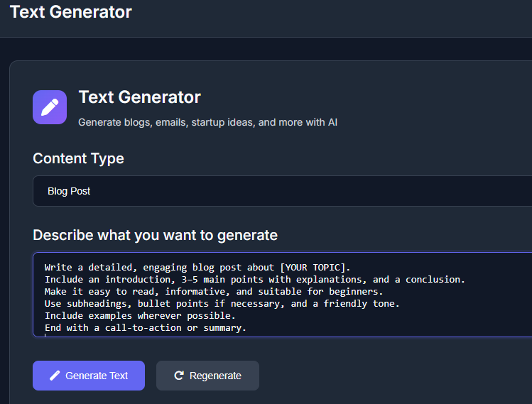This screenshot has height=404, width=532.
Task: Click the 'Describe what you want to generate' label
Action: coord(155,235)
